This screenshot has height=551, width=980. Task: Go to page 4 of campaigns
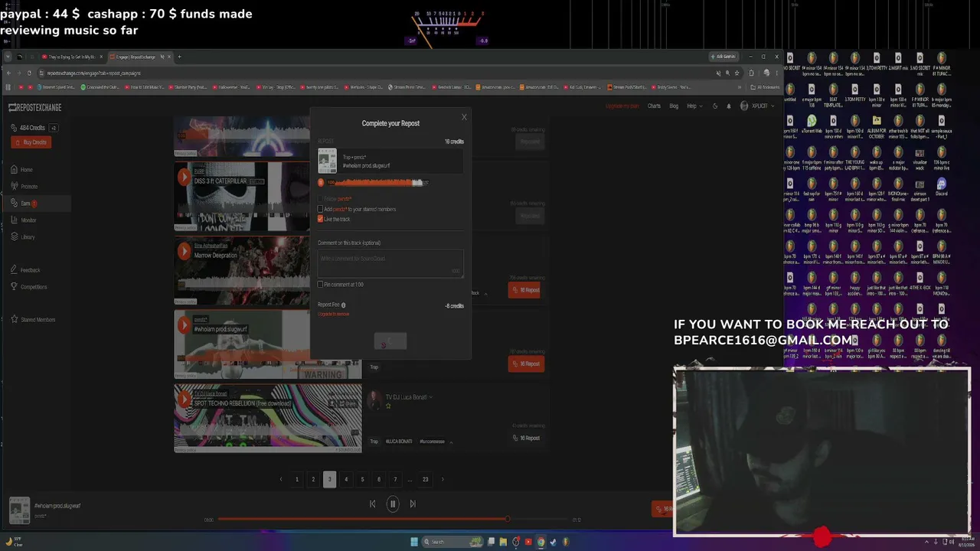click(346, 480)
